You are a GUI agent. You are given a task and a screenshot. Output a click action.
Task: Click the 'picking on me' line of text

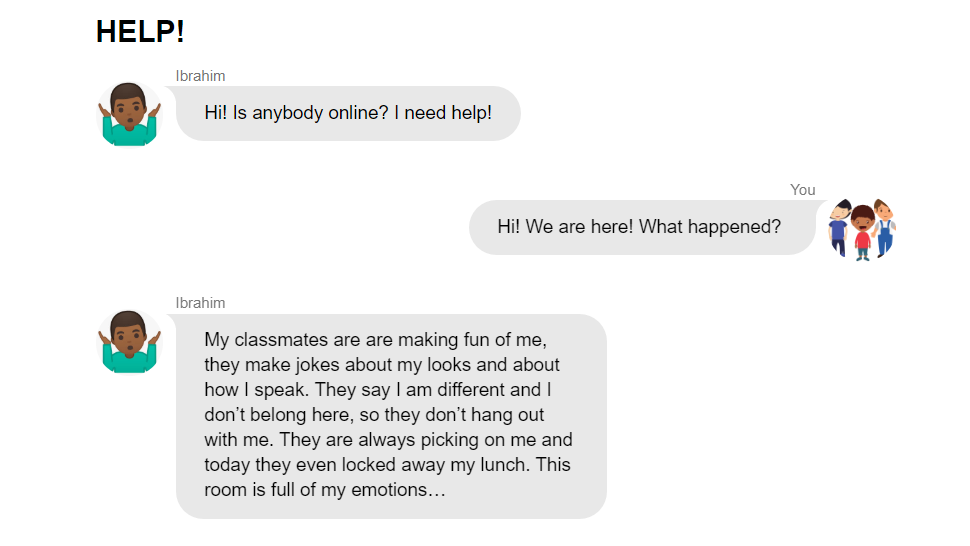pos(470,440)
